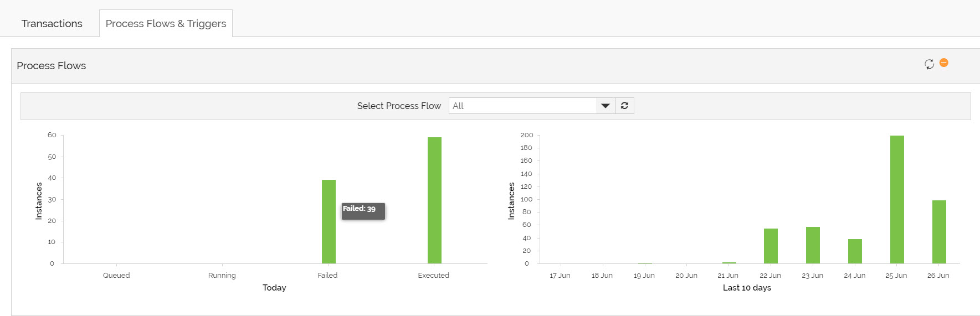
Task: Click the Queued label on Today axis
Action: 116,276
